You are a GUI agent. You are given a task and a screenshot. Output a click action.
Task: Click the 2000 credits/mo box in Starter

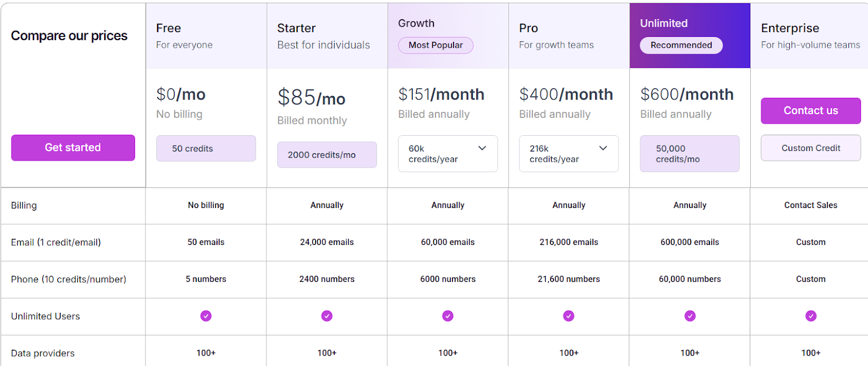coord(327,155)
